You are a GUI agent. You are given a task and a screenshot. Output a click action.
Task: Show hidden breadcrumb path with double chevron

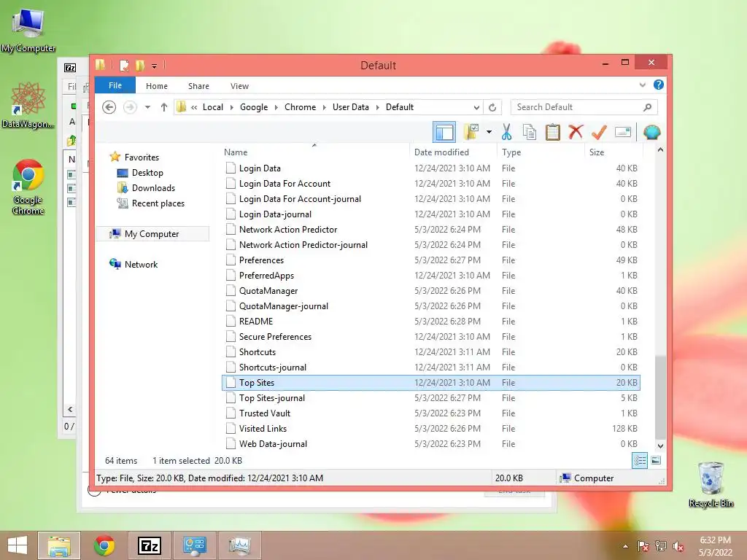[x=194, y=107]
